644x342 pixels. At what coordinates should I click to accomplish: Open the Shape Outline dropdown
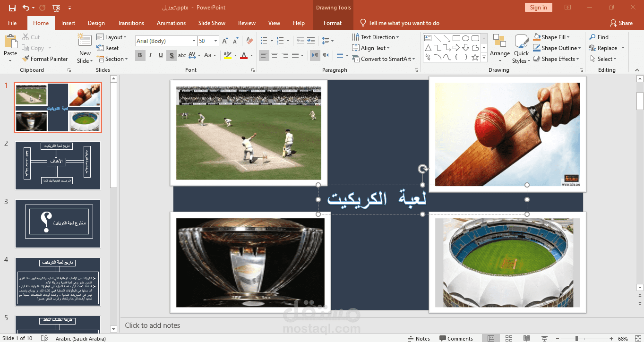coord(557,48)
